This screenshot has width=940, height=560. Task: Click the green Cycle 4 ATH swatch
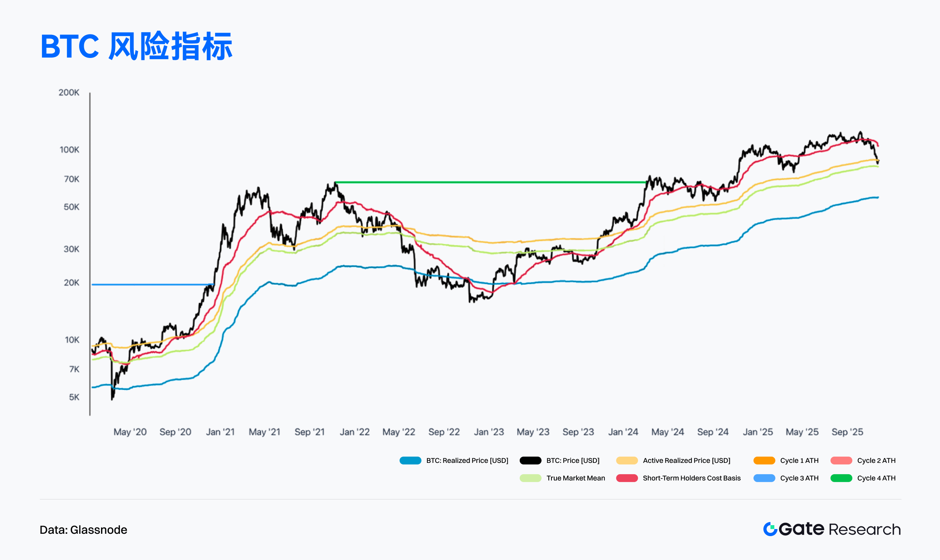coord(841,478)
